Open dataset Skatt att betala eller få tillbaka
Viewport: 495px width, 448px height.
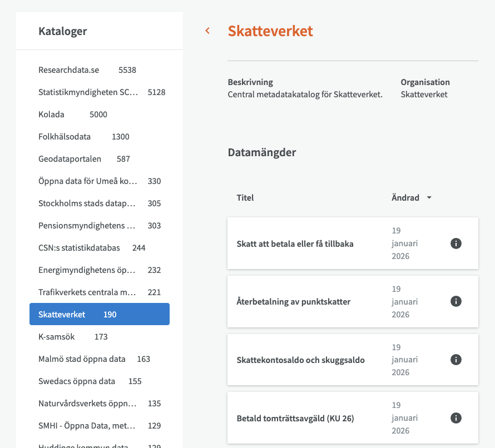pyautogui.click(x=295, y=244)
